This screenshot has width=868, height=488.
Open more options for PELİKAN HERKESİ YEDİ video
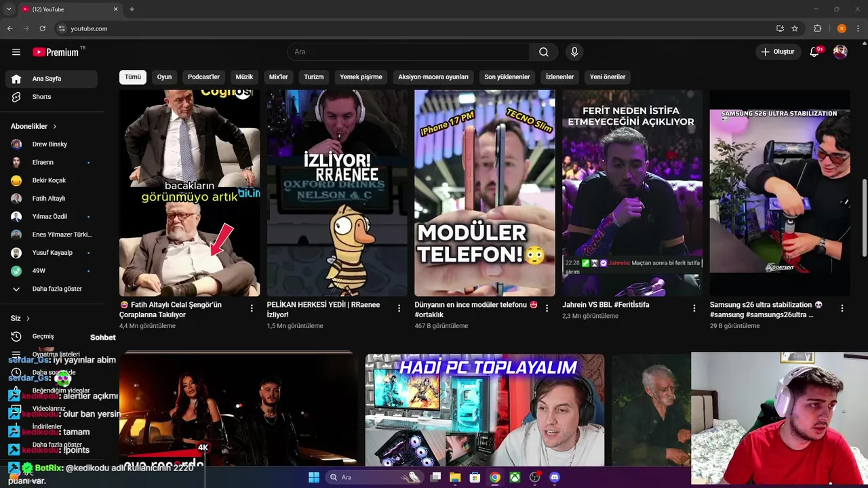click(x=399, y=308)
